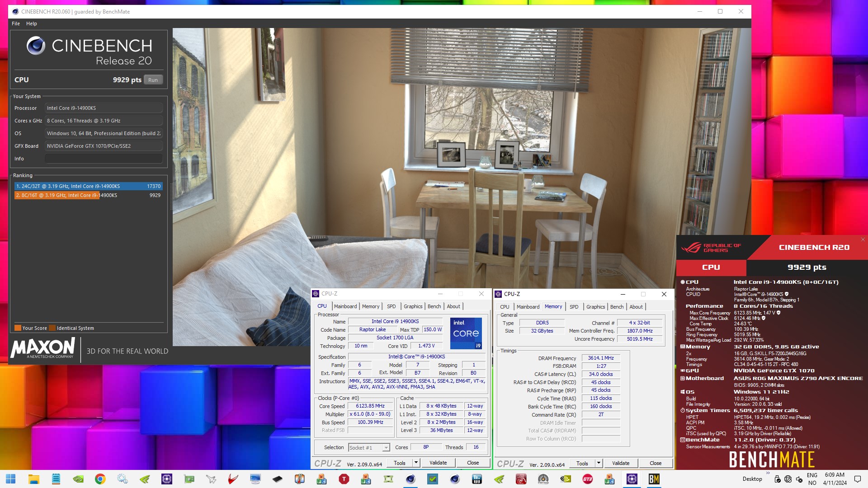Image resolution: width=868 pixels, height=488 pixels.
Task: Open Graphics tab in the left CPU-Z window
Action: (413, 306)
